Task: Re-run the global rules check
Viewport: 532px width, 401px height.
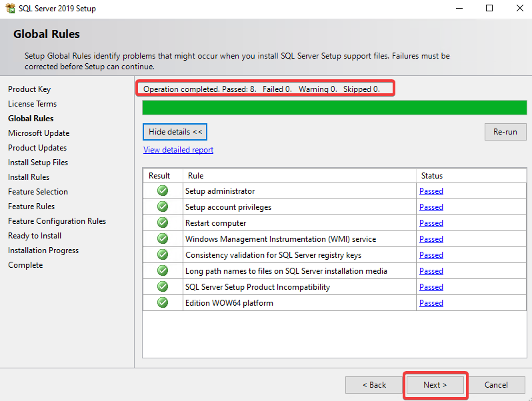Action: point(505,132)
